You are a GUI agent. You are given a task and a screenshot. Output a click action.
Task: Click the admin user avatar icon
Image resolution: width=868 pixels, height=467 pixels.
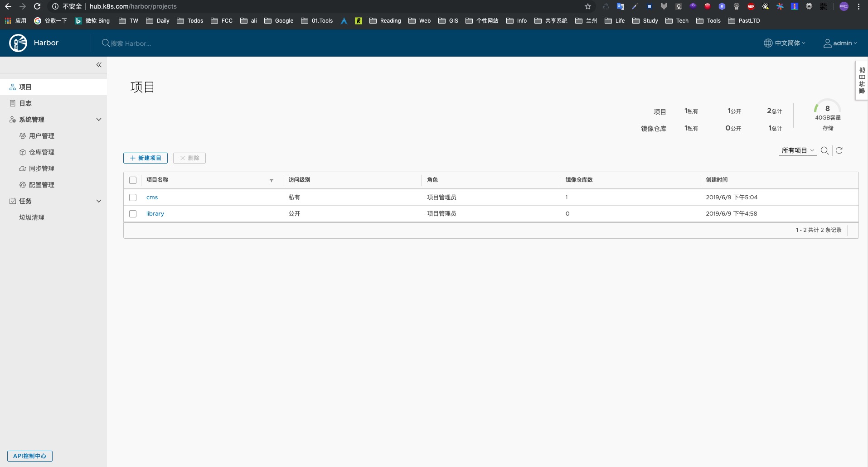tap(827, 43)
